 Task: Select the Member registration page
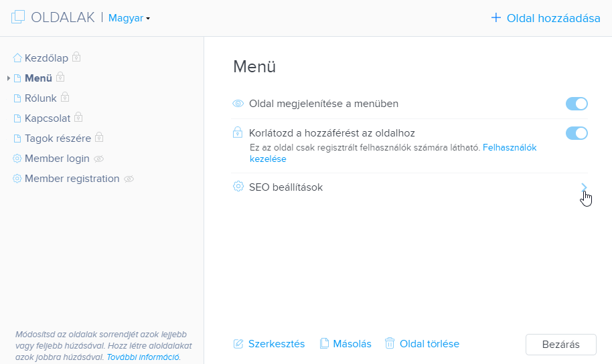[x=72, y=179]
